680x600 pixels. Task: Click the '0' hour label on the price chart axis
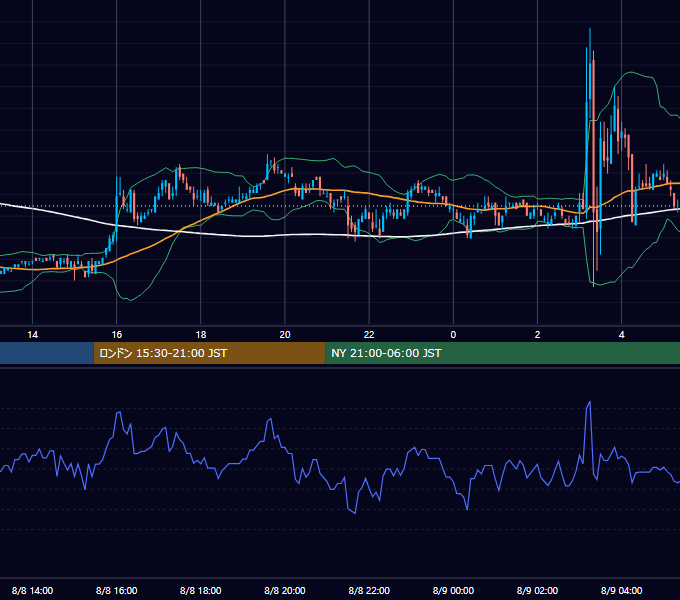(x=453, y=335)
